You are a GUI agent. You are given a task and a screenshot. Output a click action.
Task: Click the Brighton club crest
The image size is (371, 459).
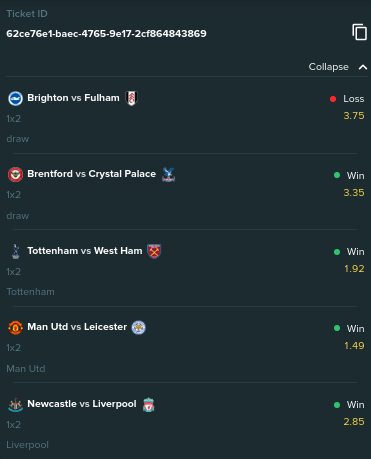[15, 99]
